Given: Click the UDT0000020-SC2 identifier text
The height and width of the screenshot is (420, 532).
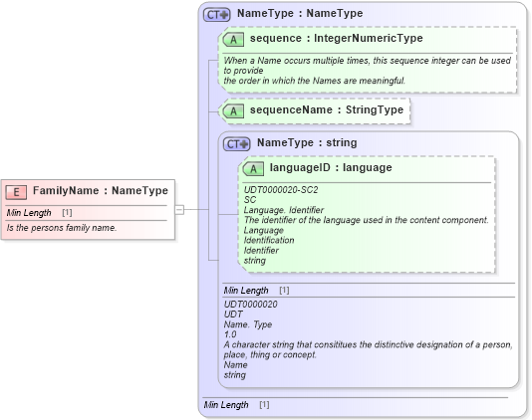Looking at the screenshot, I should [x=281, y=190].
